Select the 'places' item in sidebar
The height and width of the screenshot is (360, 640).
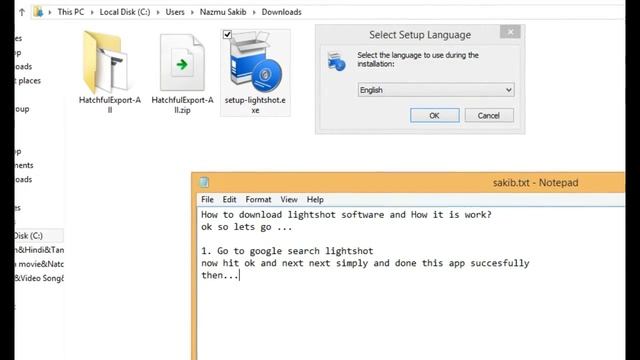click(x=29, y=80)
